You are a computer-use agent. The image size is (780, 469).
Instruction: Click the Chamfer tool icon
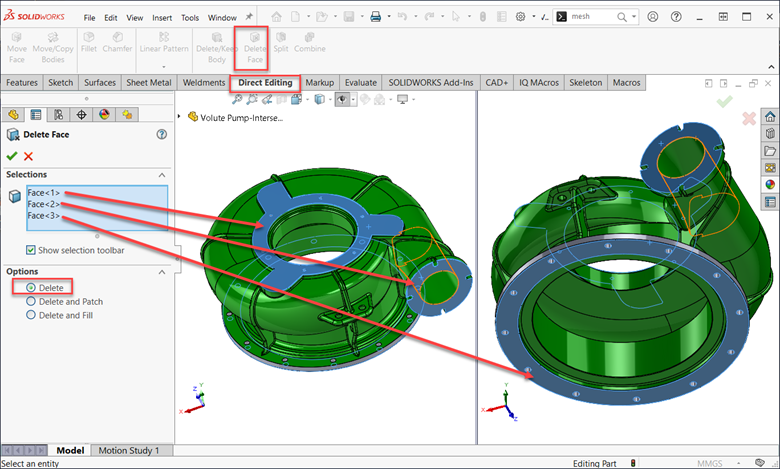117,37
